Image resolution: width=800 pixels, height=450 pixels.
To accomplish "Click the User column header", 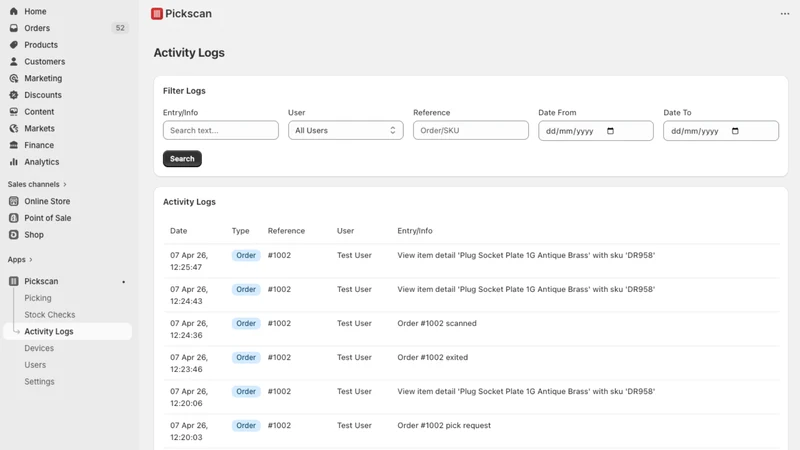I will (x=345, y=231).
